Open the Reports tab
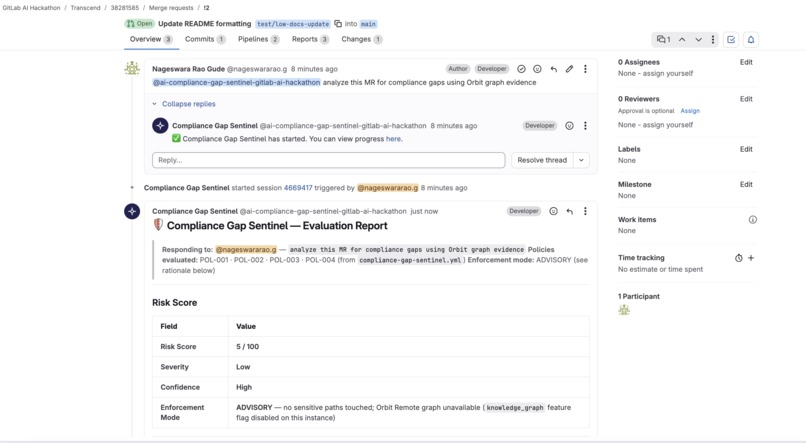The height and width of the screenshot is (443, 806). [310, 39]
